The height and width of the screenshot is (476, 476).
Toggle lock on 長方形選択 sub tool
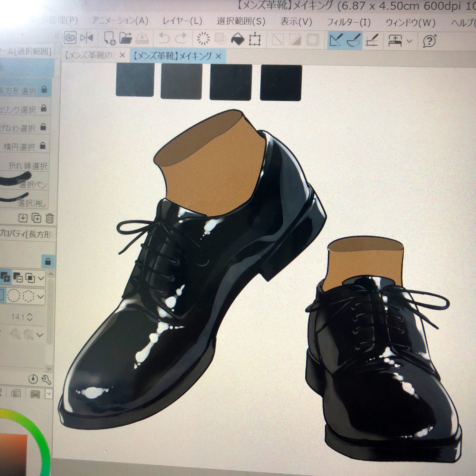point(44,89)
